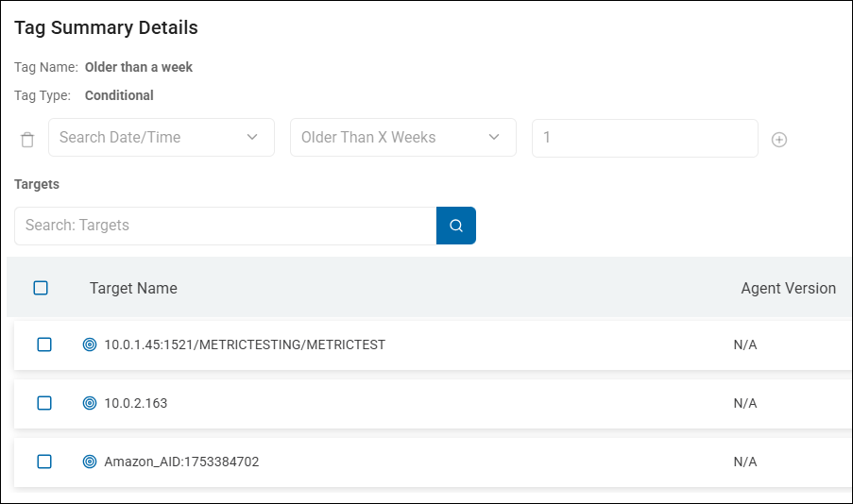
Task: Click chevron arrow in Older Than X Weeks field
Action: 494,138
